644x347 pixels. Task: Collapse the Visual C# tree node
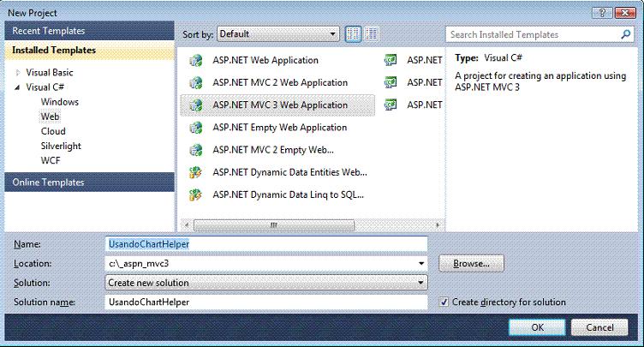(17, 87)
